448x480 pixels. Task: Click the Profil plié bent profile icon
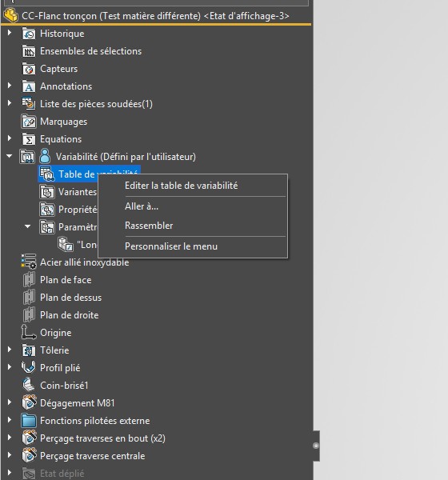click(x=29, y=367)
